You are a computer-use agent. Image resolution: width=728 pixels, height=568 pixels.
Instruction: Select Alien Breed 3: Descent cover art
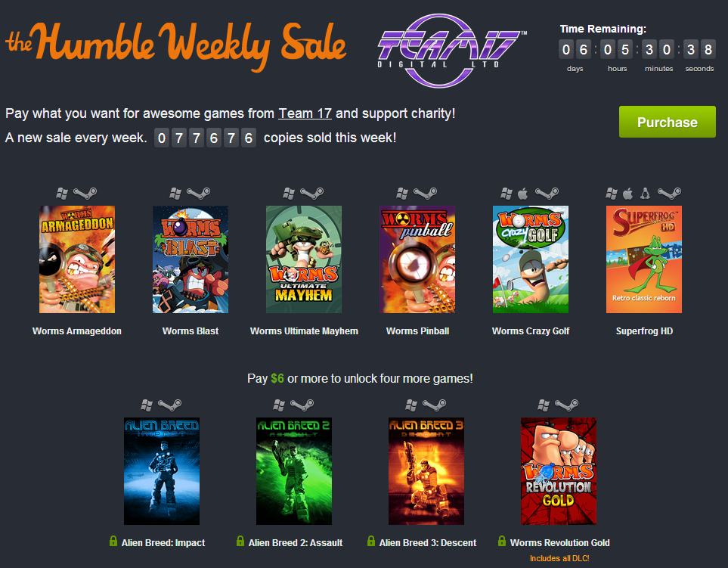[426, 471]
